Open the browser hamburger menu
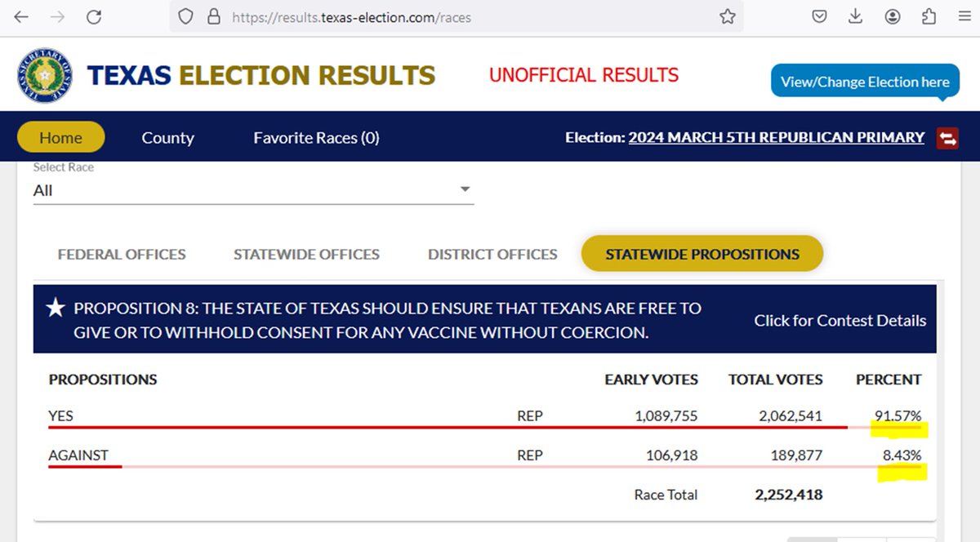This screenshot has height=542, width=980. pyautogui.click(x=964, y=16)
